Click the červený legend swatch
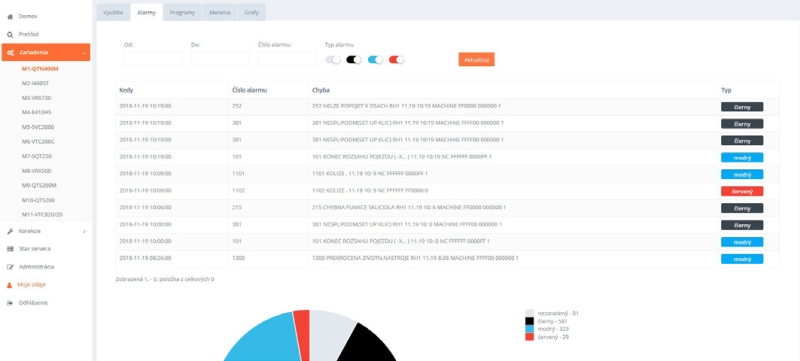 point(530,337)
